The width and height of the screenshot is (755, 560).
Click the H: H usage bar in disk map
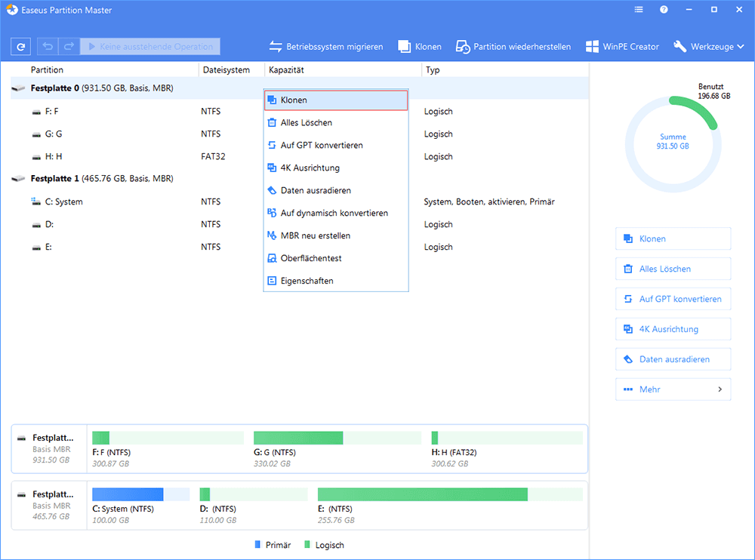coord(507,438)
